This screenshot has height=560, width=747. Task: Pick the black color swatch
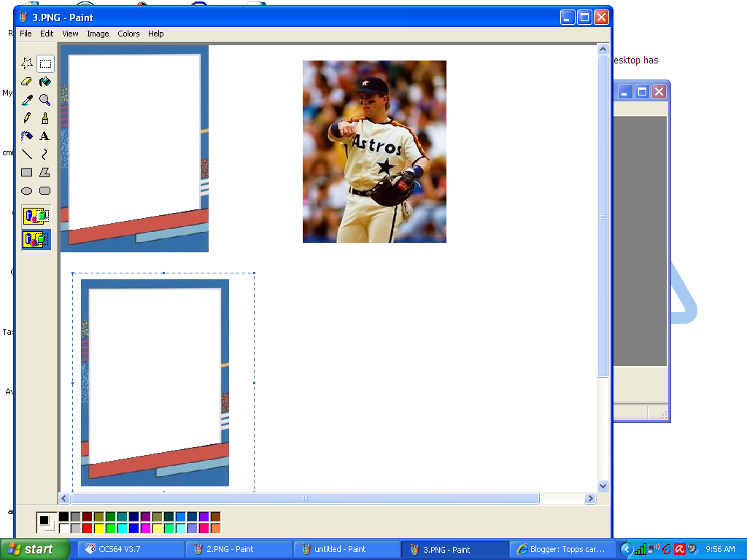[x=64, y=517]
